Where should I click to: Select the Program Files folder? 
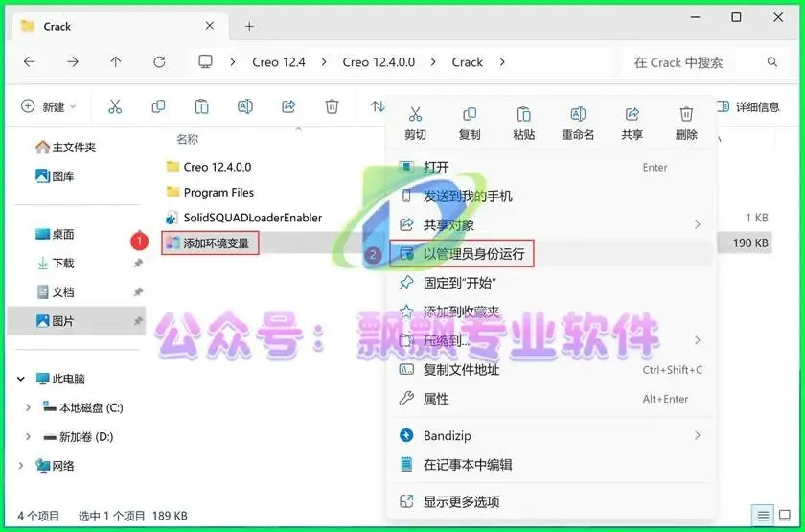coord(211,192)
